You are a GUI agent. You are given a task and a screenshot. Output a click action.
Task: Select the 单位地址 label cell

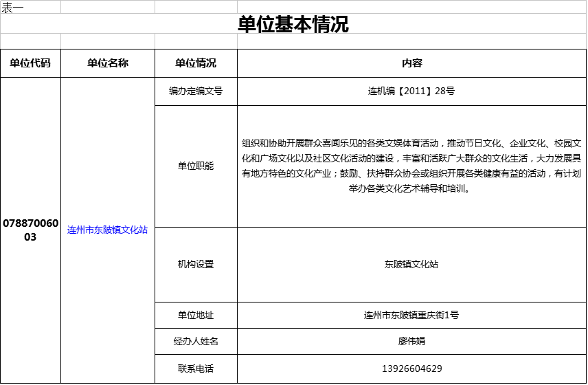point(196,315)
